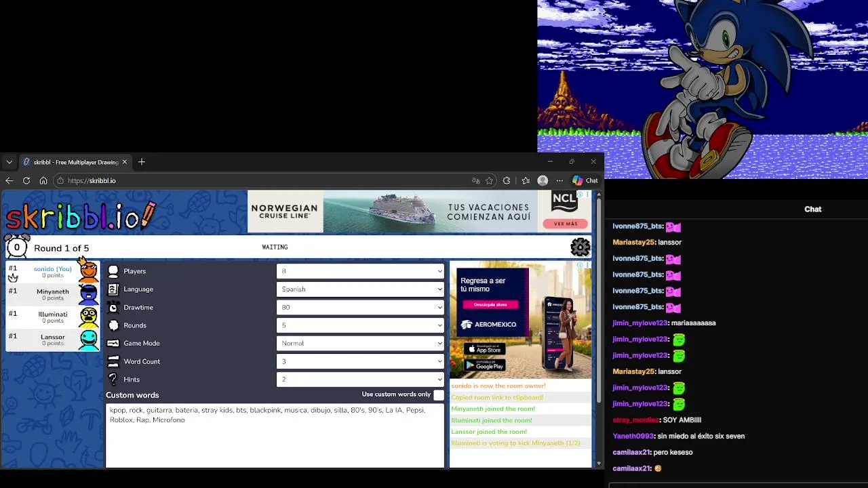Open the favorites list icon
Image resolution: width=868 pixels, height=488 pixels.
526,180
